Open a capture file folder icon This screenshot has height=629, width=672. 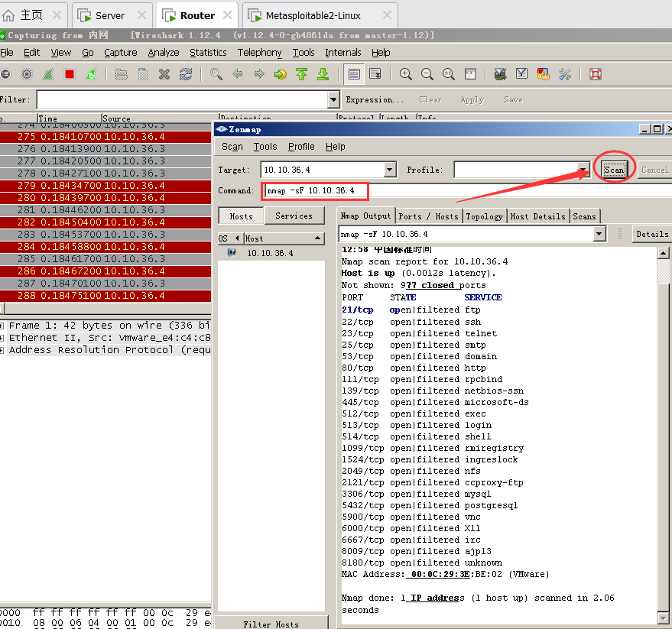(x=122, y=74)
